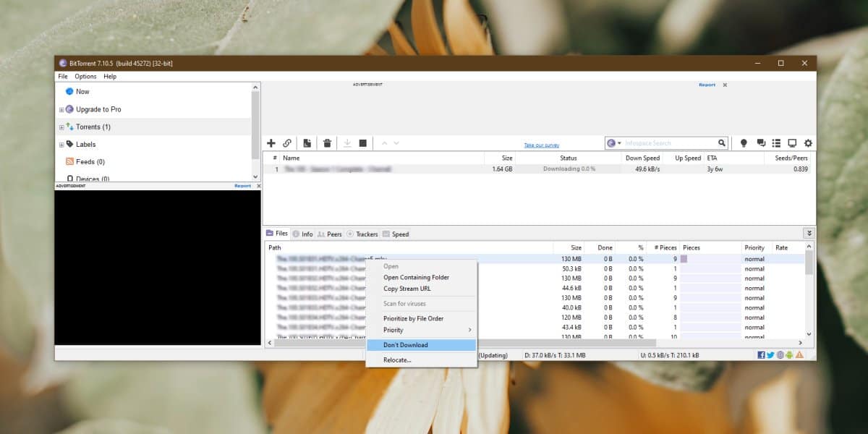This screenshot has width=868, height=434.
Task: Choose Prioritize by File Order
Action: tap(421, 318)
